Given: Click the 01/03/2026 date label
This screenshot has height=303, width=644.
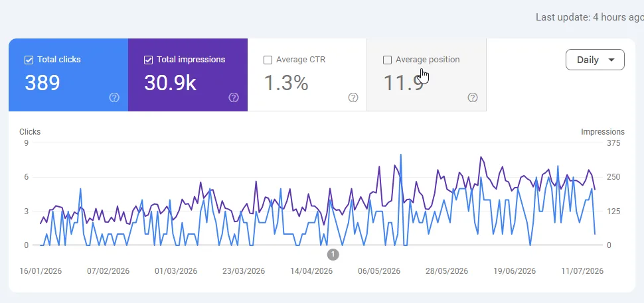Looking at the screenshot, I should click(x=176, y=271).
